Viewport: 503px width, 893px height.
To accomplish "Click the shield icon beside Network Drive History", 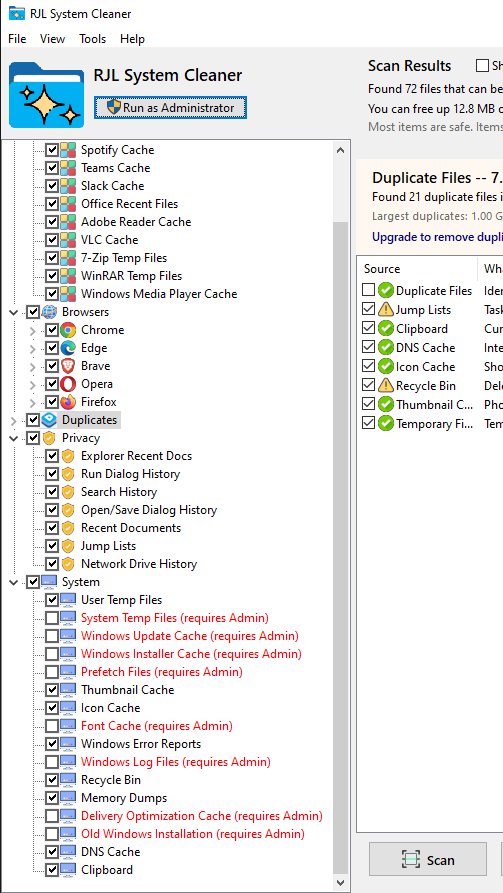I will [x=68, y=564].
